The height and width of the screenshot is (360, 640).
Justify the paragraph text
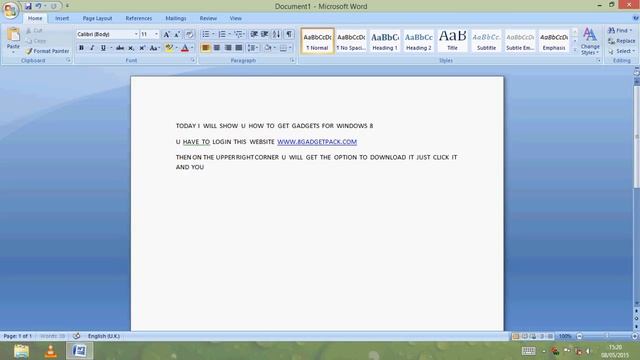click(x=239, y=48)
